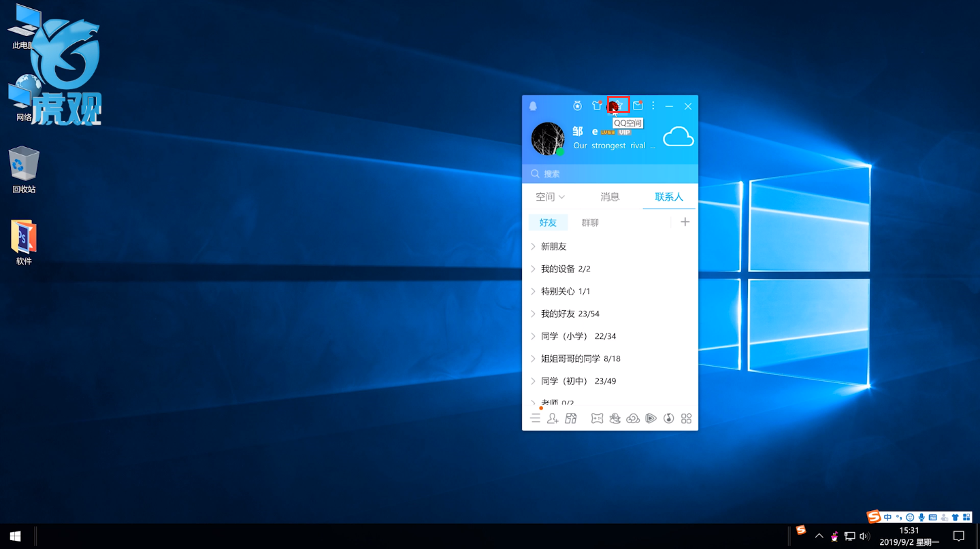Viewport: 980px width, 549px height.
Task: Open QQ Zone via the star icon
Action: [x=618, y=105]
